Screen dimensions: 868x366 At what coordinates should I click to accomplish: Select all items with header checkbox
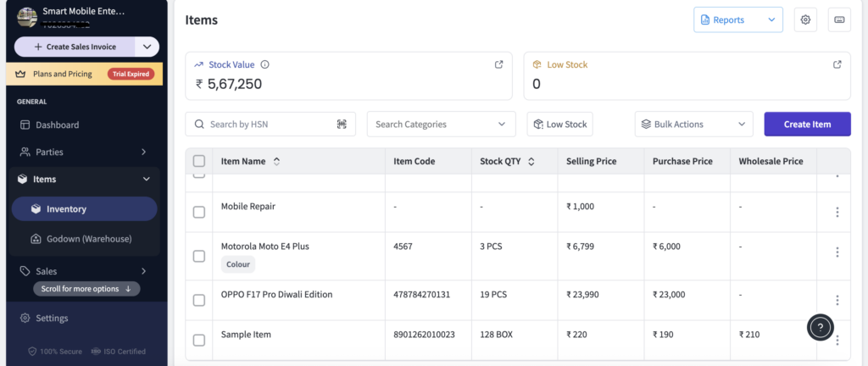(x=199, y=161)
